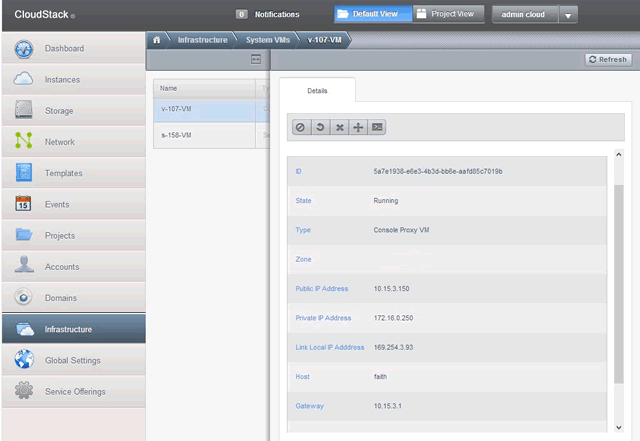Open Domains section label

(61, 298)
